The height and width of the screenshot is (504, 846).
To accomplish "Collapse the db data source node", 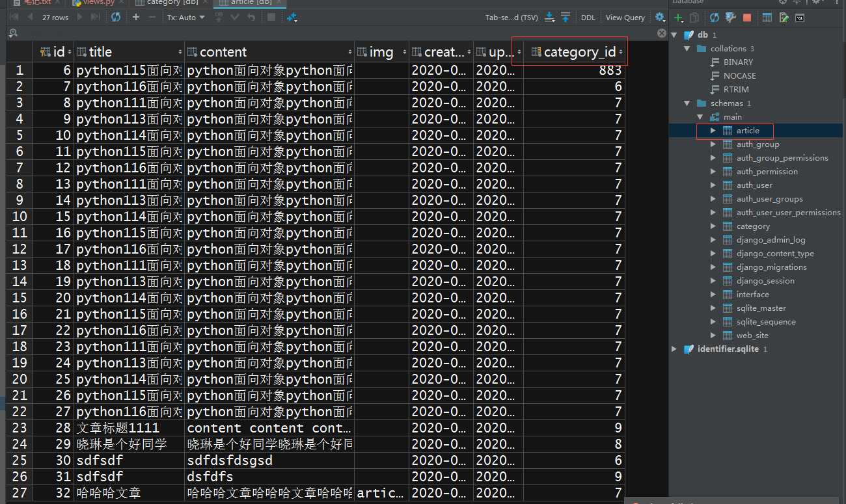I will (674, 35).
